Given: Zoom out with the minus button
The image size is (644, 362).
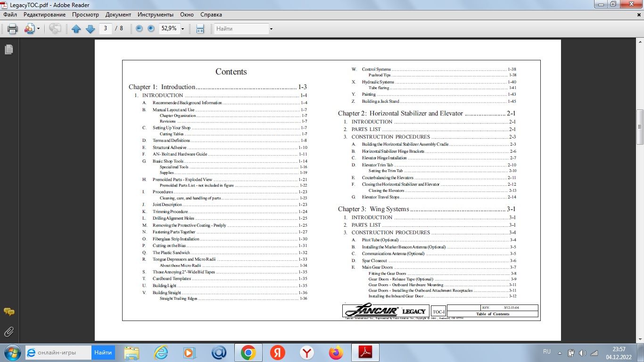Looking at the screenshot, I should (139, 29).
